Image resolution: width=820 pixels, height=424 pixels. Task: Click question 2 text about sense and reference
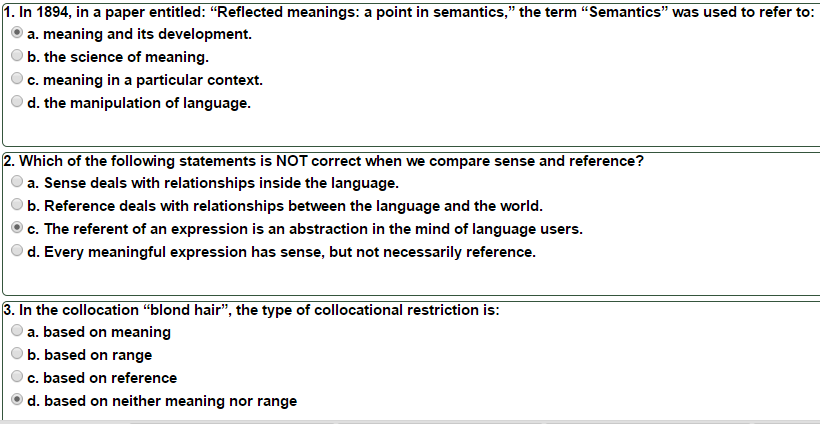click(x=323, y=162)
